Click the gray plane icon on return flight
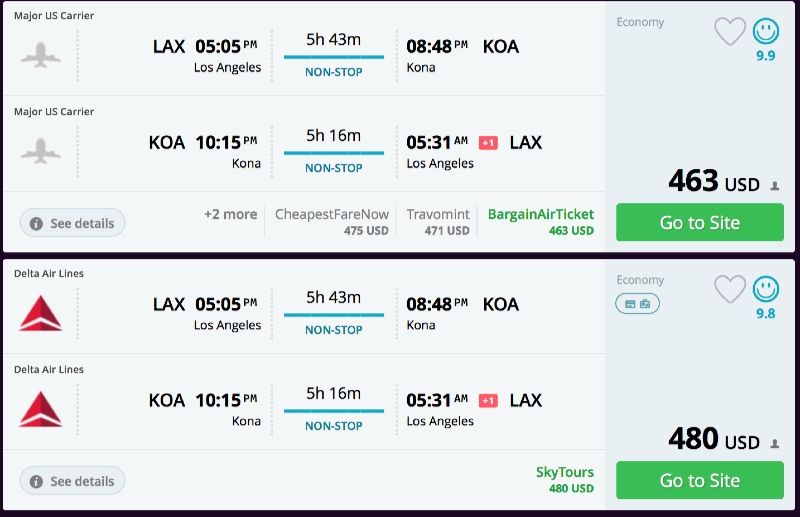The image size is (800, 517). 41,151
